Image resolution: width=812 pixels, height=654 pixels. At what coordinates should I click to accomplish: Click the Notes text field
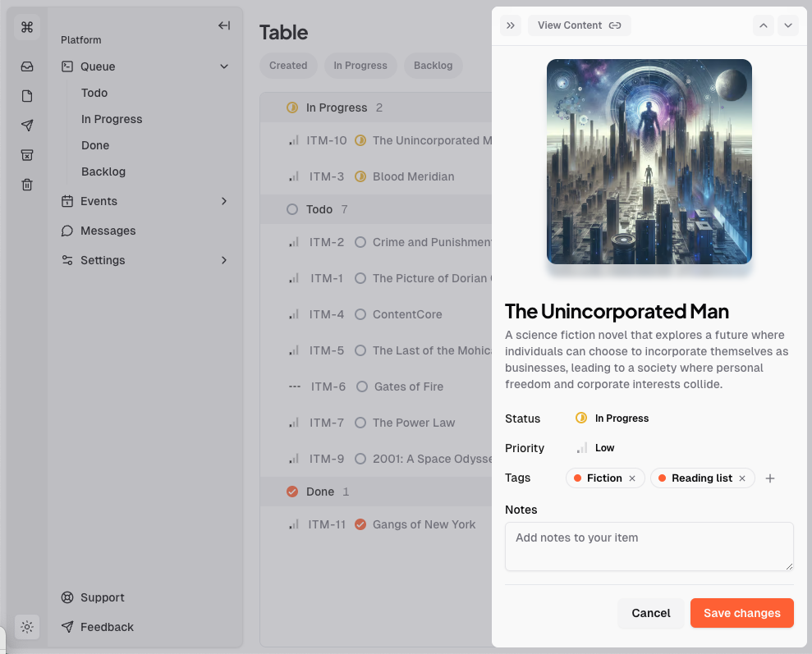point(649,546)
